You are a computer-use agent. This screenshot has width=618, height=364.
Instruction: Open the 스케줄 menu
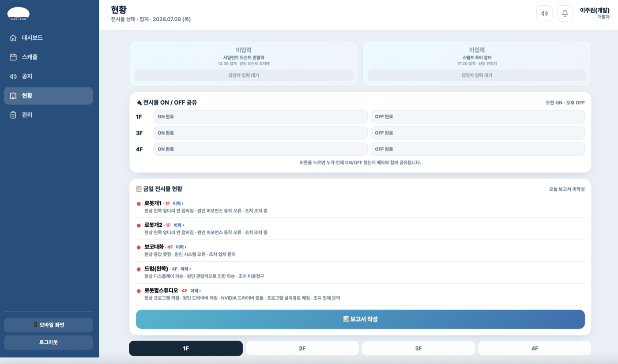(x=49, y=57)
